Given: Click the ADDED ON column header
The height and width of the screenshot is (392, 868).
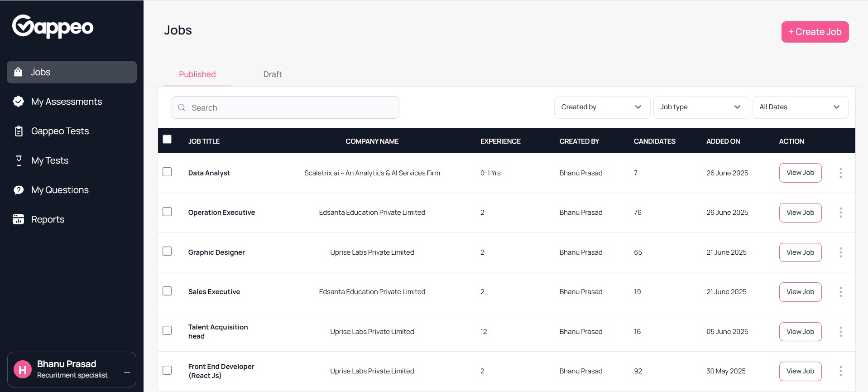Looking at the screenshot, I should click(723, 141).
